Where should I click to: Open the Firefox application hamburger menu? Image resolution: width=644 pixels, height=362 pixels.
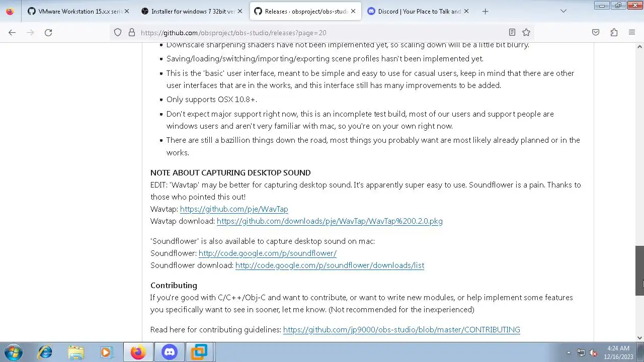pyautogui.click(x=632, y=32)
